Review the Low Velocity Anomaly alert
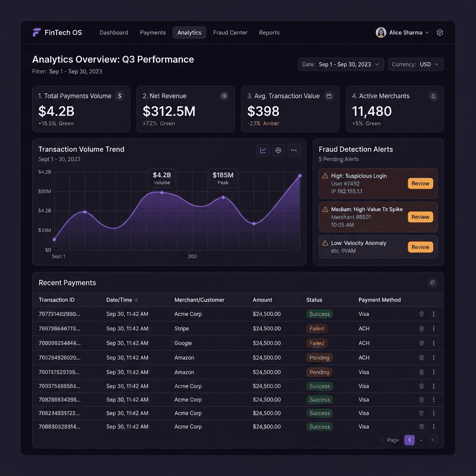476x476 pixels. [x=420, y=247]
